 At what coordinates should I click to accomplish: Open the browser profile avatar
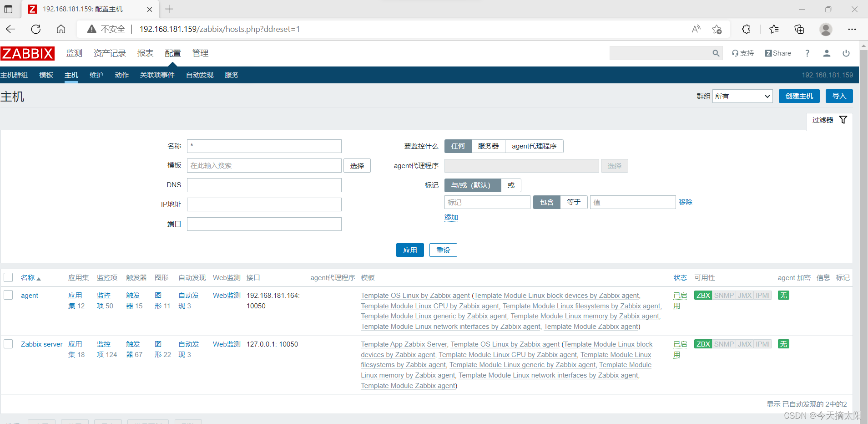(x=826, y=29)
